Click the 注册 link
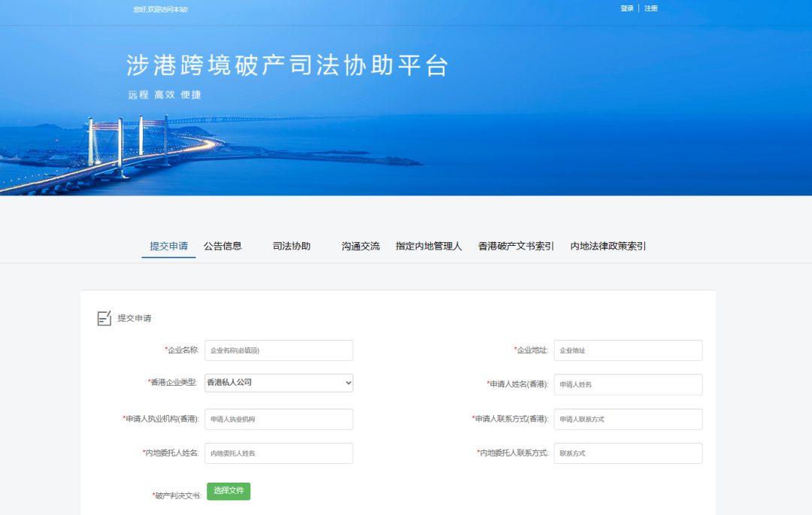Image resolution: width=812 pixels, height=515 pixels. pos(651,8)
